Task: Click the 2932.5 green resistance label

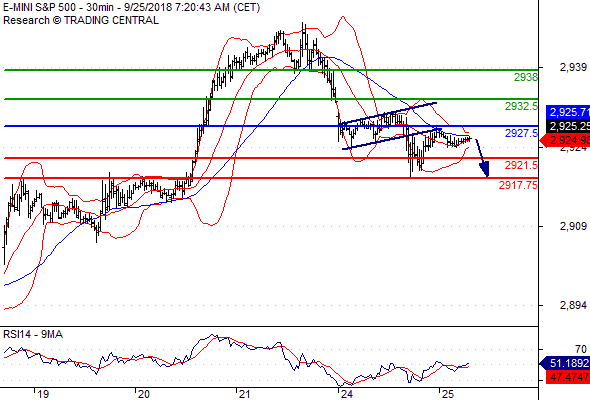Action: coord(521,106)
